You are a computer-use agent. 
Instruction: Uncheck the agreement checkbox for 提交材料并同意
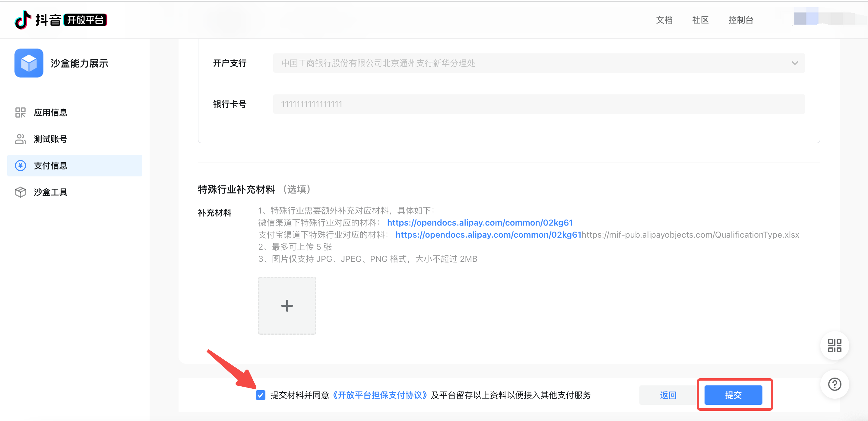click(261, 395)
